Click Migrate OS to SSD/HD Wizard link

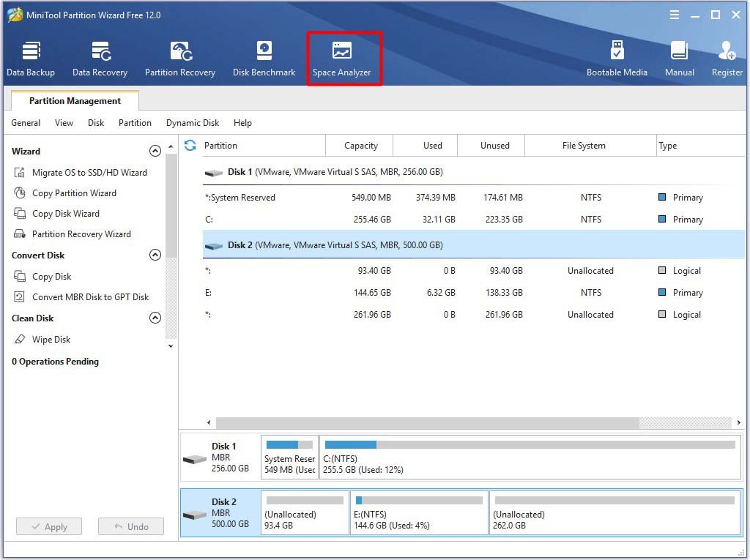pos(89,173)
